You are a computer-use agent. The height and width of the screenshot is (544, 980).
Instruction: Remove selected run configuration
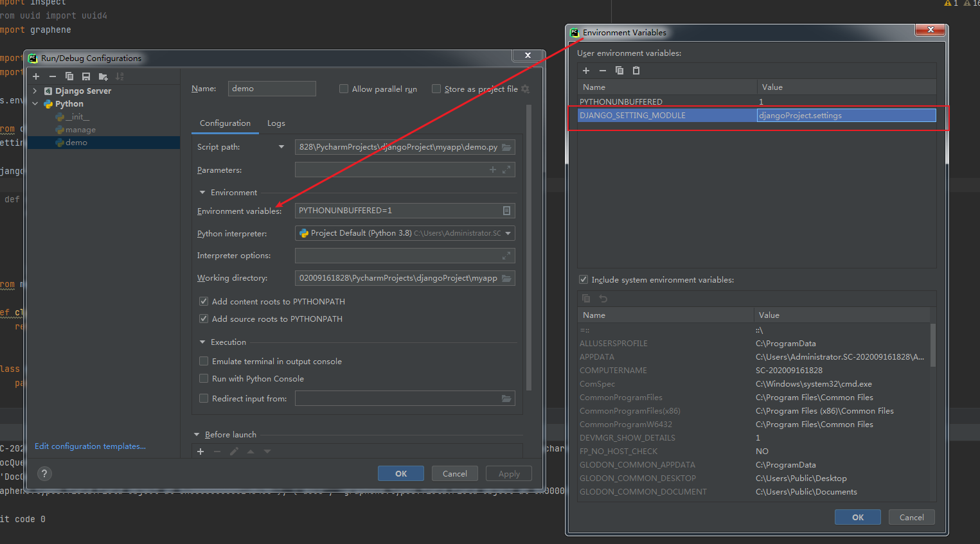pyautogui.click(x=53, y=76)
